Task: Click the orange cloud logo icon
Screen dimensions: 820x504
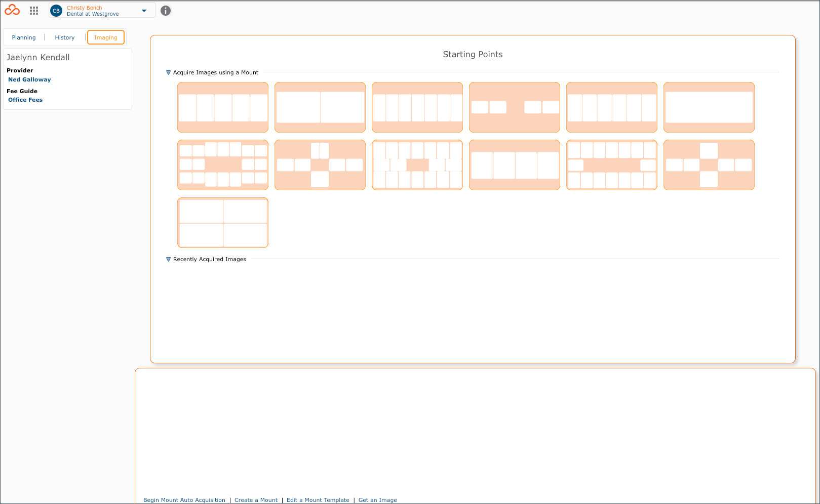Action: [x=12, y=10]
